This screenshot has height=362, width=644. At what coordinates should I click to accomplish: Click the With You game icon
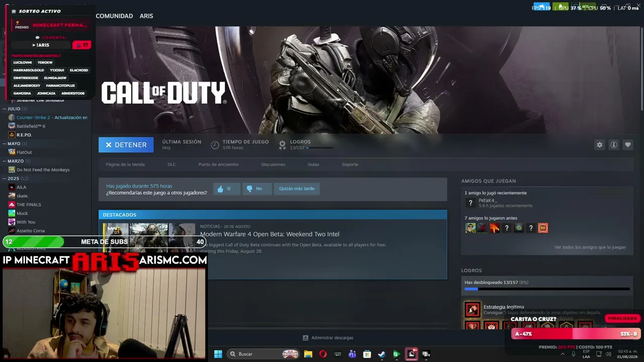[12, 222]
